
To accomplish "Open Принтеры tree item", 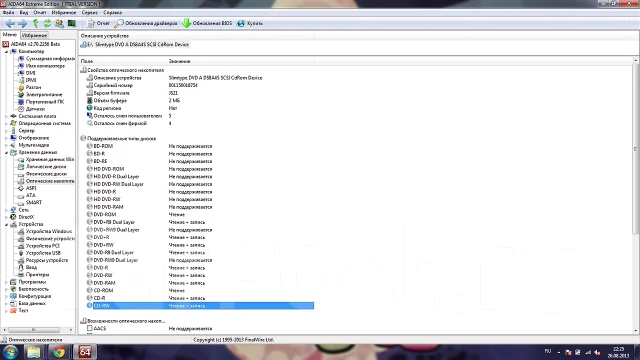I will (x=37, y=275).
